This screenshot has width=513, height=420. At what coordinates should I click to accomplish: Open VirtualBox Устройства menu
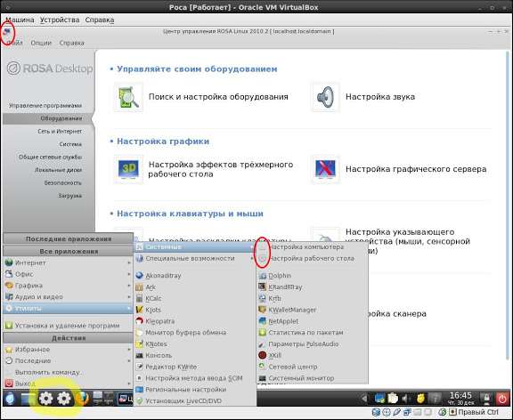click(60, 20)
